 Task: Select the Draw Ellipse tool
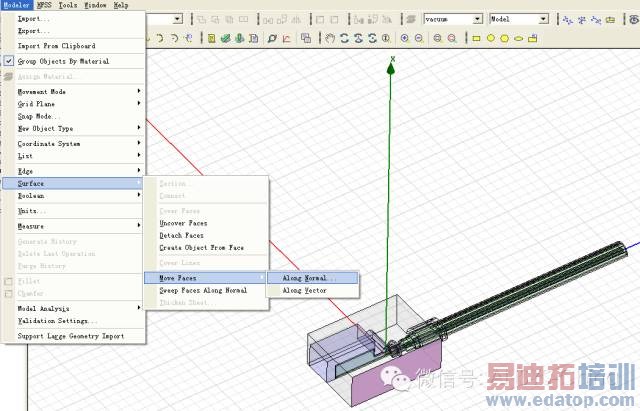click(x=518, y=39)
